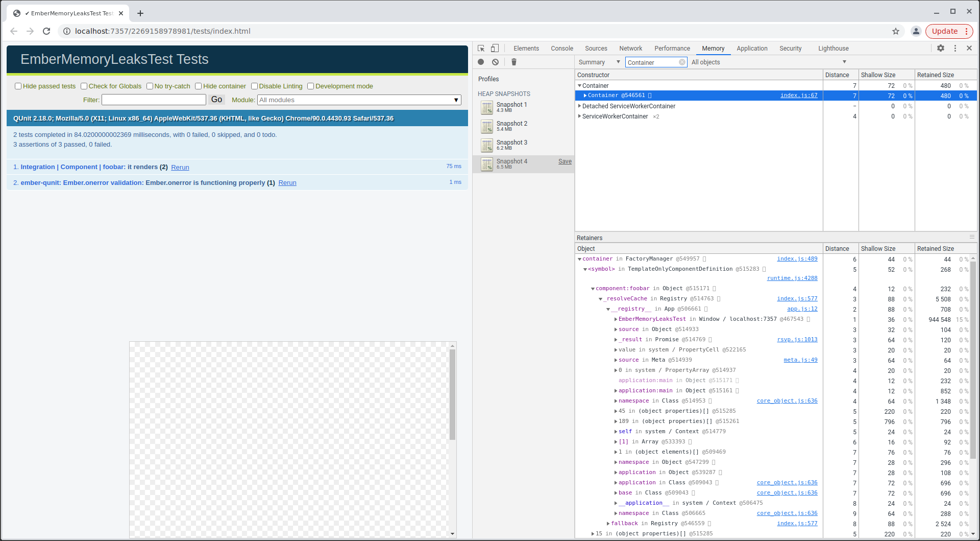Open the All objects filter dropdown
980x541 pixels.
(769, 62)
